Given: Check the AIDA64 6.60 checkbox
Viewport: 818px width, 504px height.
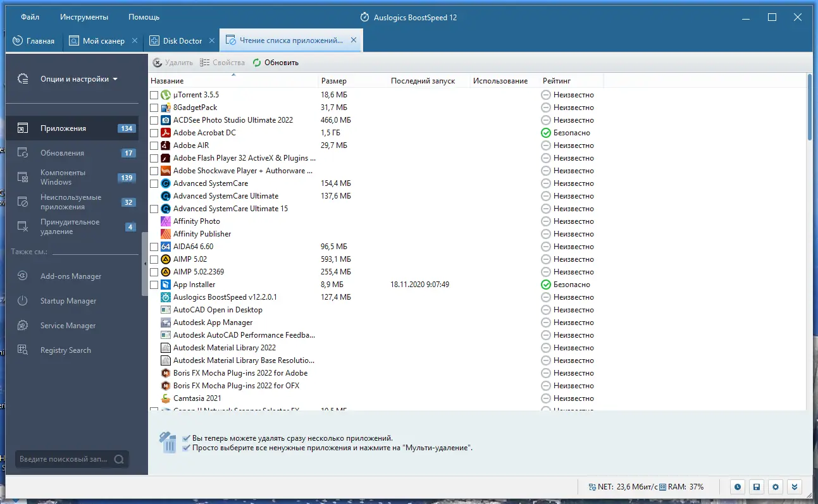Looking at the screenshot, I should tap(154, 247).
